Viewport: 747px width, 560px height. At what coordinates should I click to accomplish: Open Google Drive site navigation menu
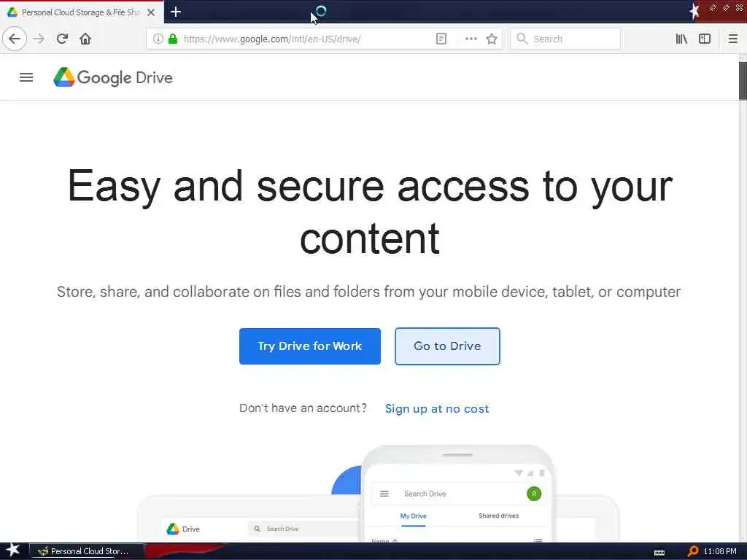click(x=26, y=77)
